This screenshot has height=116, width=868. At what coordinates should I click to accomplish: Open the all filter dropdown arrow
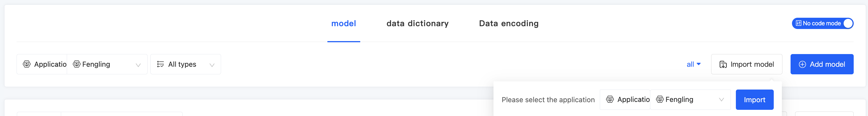click(699, 64)
